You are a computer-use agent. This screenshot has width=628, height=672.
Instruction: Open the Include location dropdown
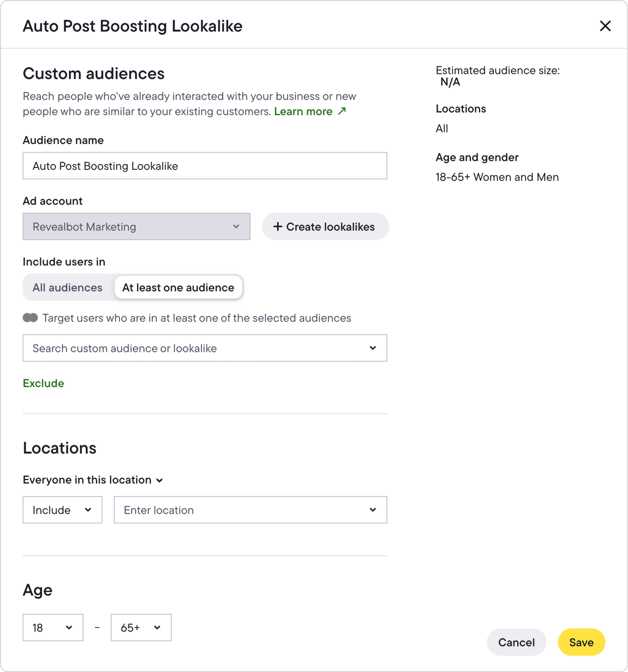click(x=62, y=510)
